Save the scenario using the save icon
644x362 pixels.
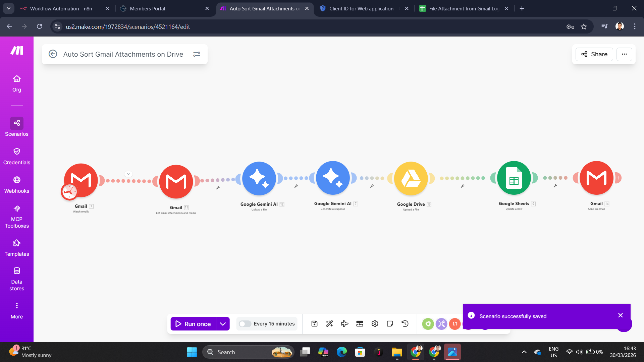click(314, 323)
